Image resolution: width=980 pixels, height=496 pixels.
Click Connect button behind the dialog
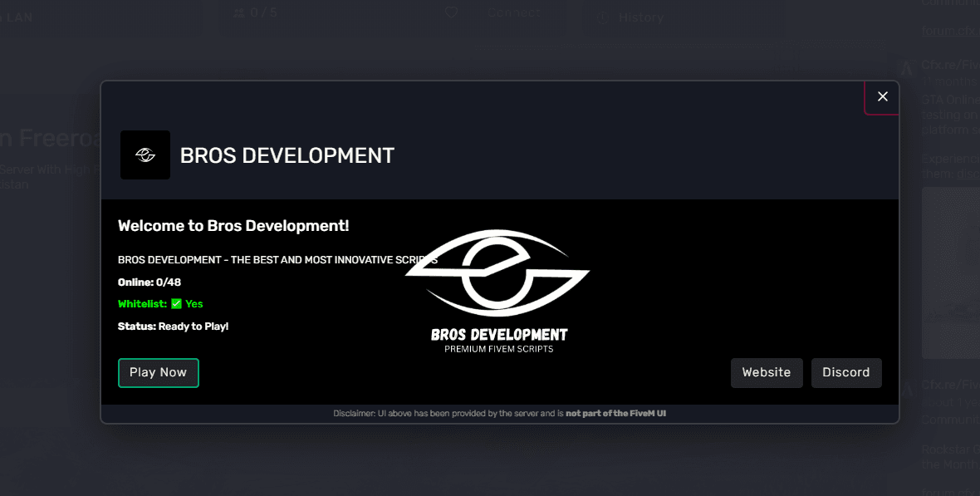514,12
